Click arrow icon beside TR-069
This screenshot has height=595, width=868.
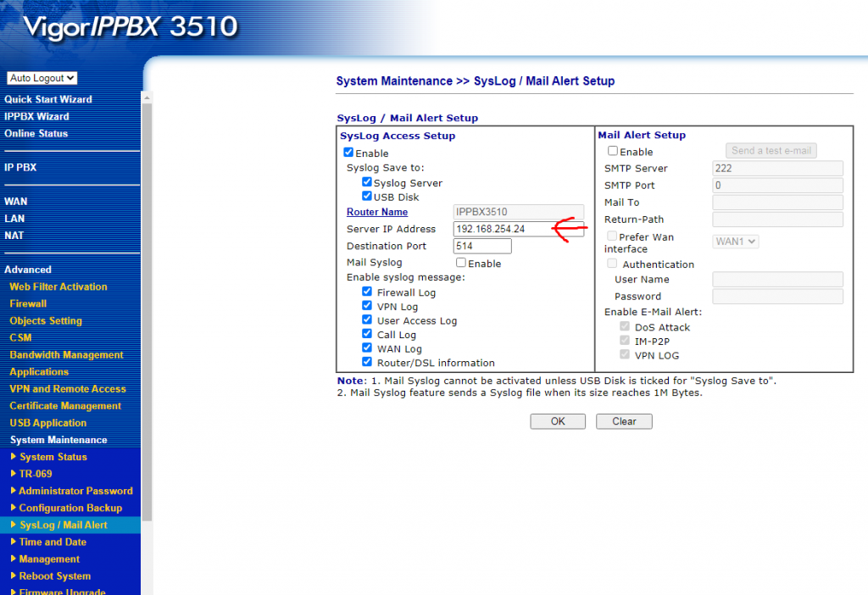[x=14, y=474]
